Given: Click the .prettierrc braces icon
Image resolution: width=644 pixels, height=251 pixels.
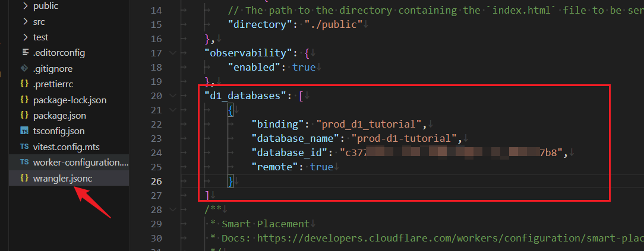Looking at the screenshot, I should [x=25, y=84].
